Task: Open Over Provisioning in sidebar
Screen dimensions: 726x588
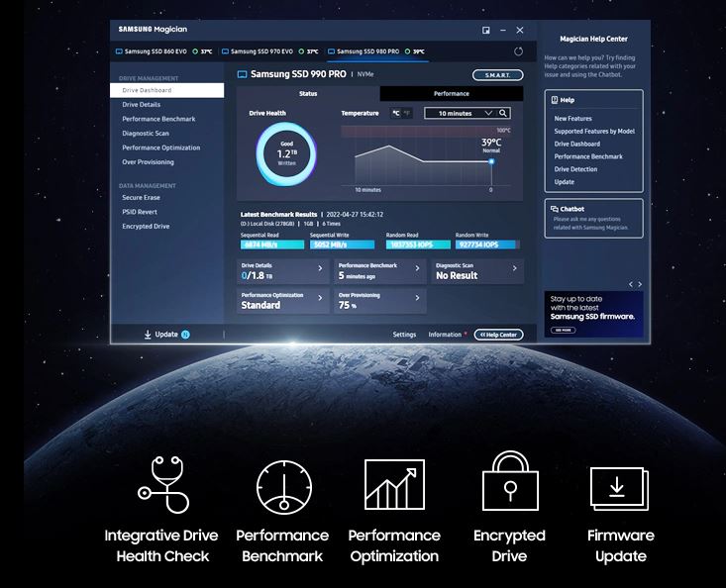Action: pyautogui.click(x=149, y=162)
